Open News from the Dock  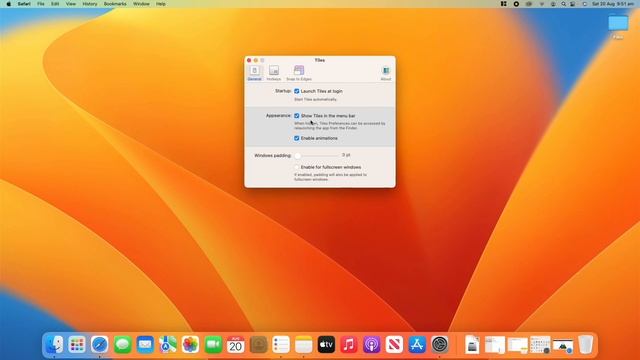pos(394,345)
